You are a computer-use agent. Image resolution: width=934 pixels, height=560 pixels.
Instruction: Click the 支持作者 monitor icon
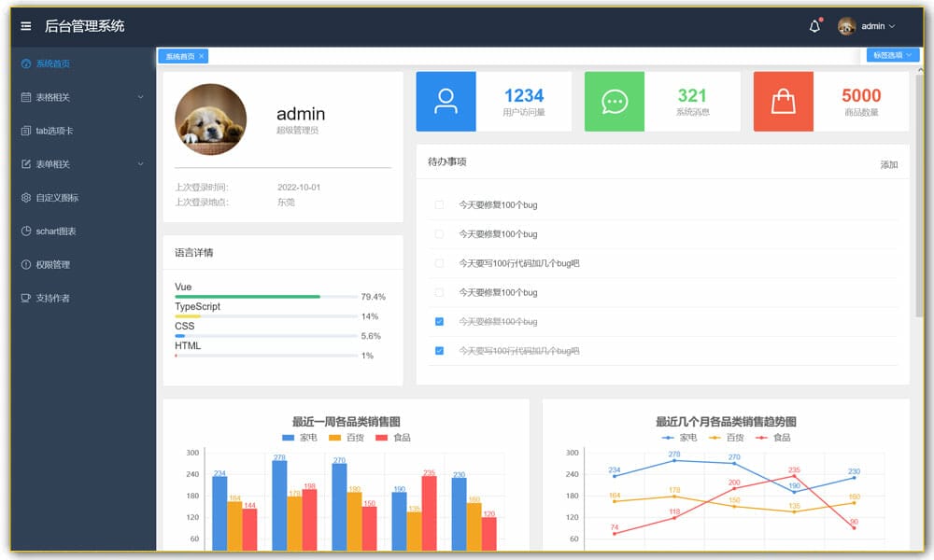pyautogui.click(x=25, y=299)
